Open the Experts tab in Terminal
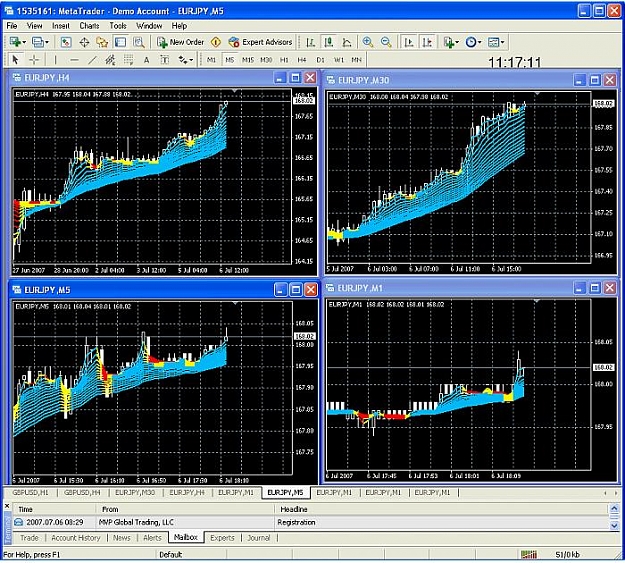 (x=222, y=538)
